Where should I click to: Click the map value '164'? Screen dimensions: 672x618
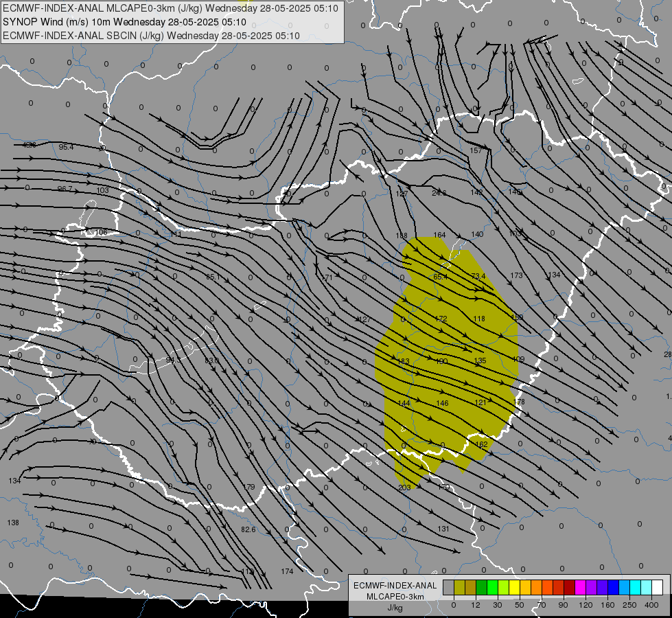point(440,235)
